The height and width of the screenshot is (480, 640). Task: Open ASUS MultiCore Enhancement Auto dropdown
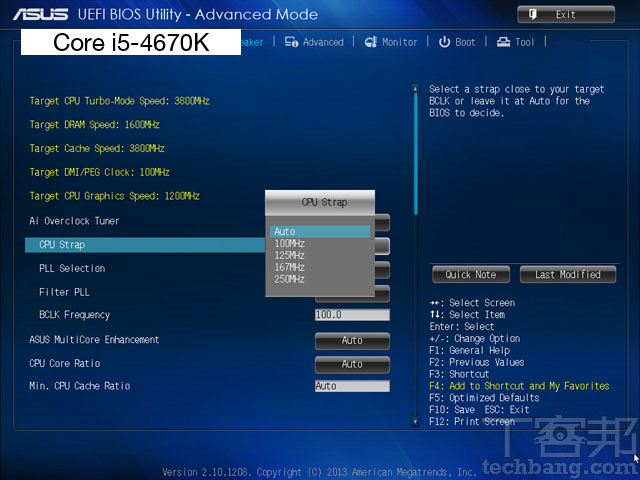point(352,340)
